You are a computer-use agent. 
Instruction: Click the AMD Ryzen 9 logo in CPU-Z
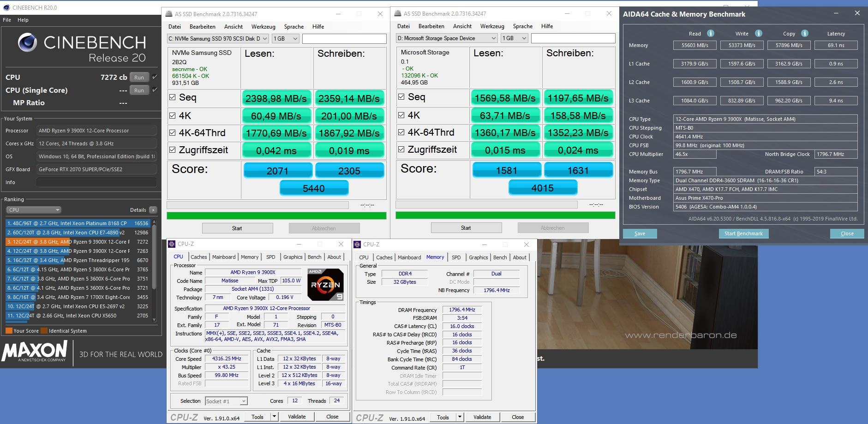click(x=325, y=284)
